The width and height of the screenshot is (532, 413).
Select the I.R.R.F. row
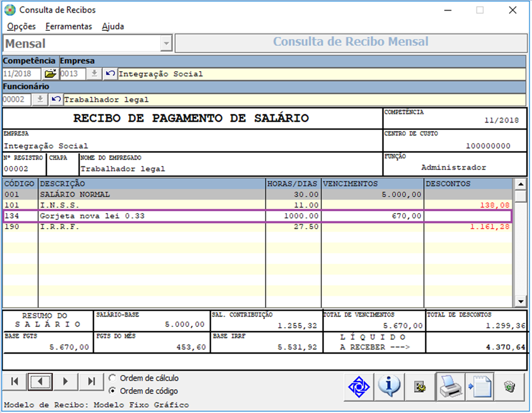[x=258, y=226]
